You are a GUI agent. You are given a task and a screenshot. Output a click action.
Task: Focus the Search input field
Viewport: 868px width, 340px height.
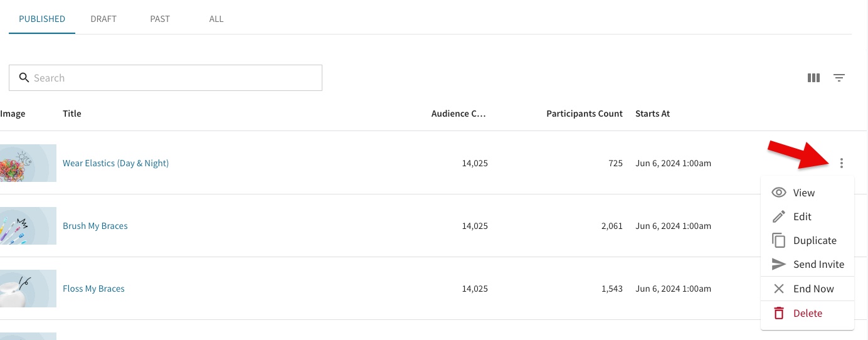click(166, 78)
